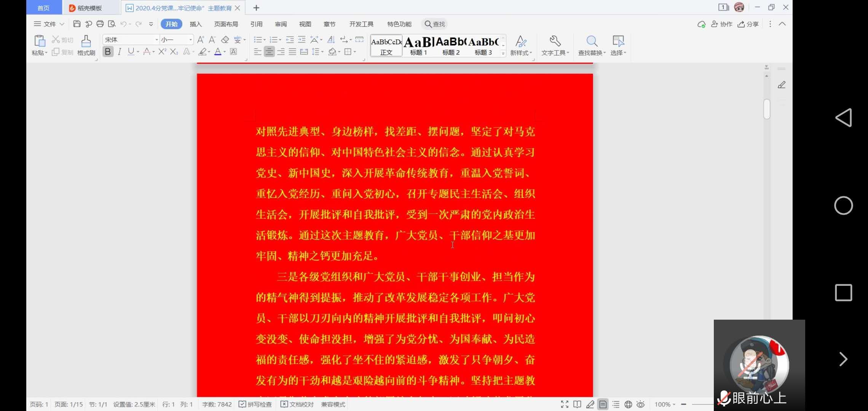The image size is (868, 411).
Task: Expand the font size 小一 dropdown
Action: tap(190, 40)
